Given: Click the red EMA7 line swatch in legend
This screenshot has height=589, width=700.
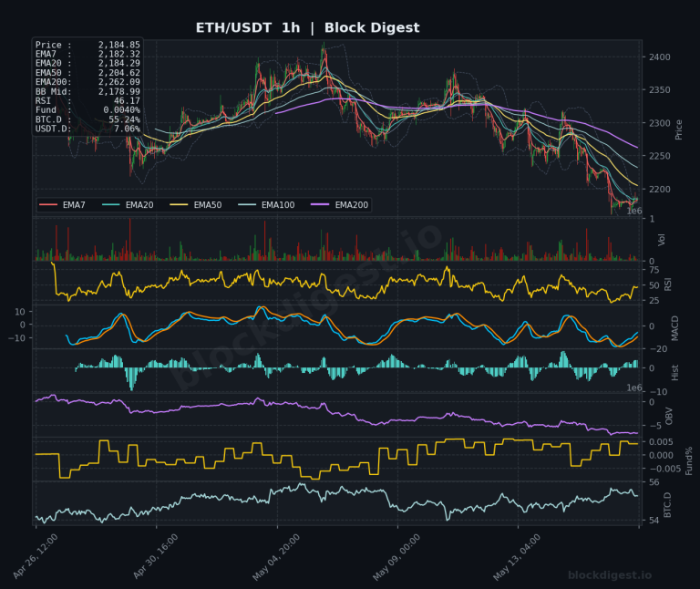Looking at the screenshot, I should coord(48,205).
